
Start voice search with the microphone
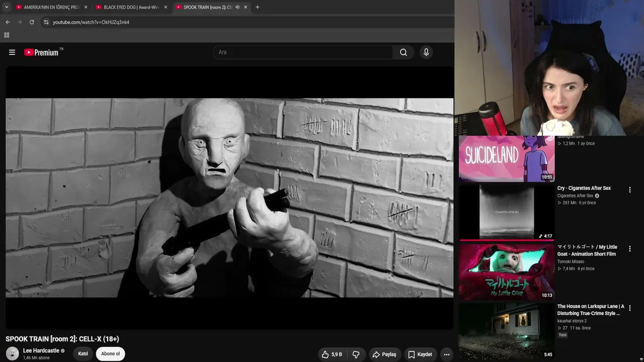426,52
